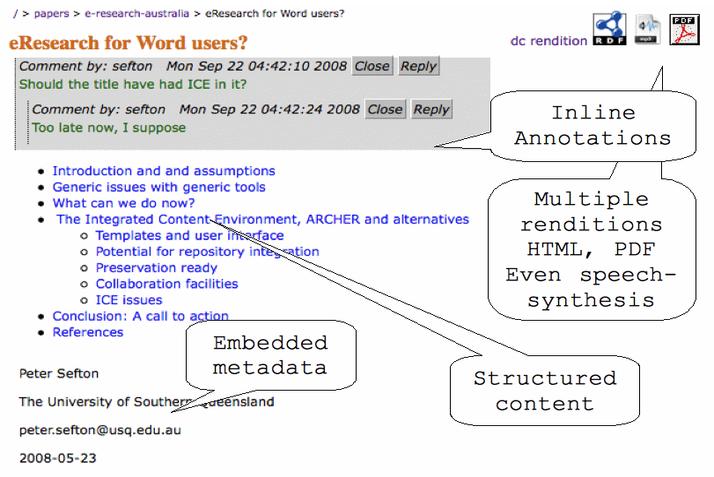Close the nested 'Too late now' comment
Image resolution: width=714 pixels, height=477 pixels.
(385, 109)
